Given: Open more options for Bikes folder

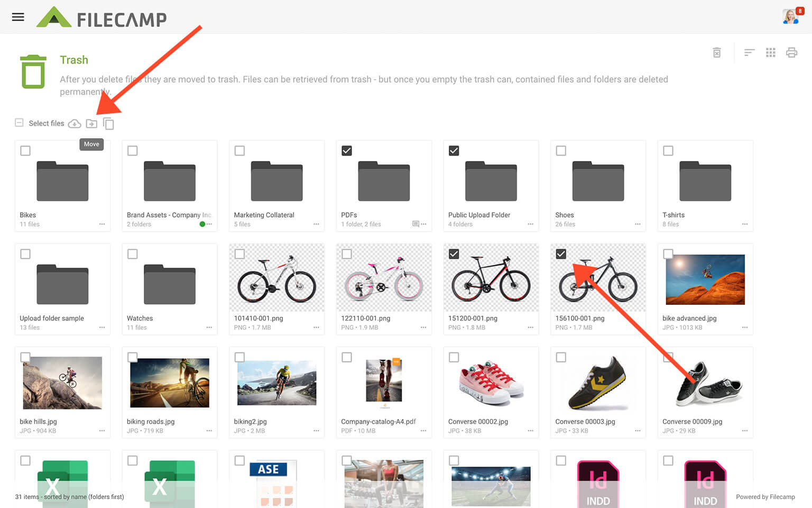Looking at the screenshot, I should [102, 224].
